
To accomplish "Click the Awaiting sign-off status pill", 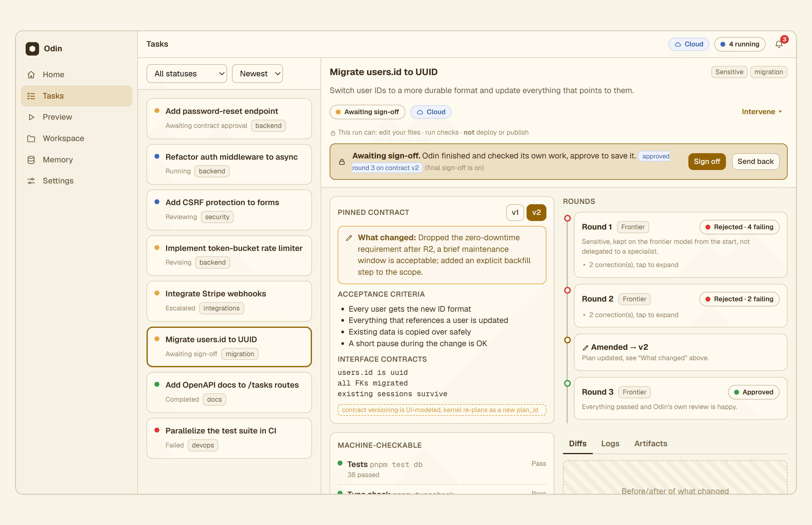I will coord(367,112).
